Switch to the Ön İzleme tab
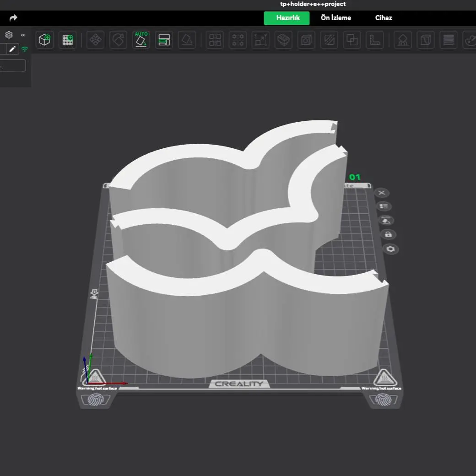Screen dimensions: 476x476 pyautogui.click(x=336, y=18)
